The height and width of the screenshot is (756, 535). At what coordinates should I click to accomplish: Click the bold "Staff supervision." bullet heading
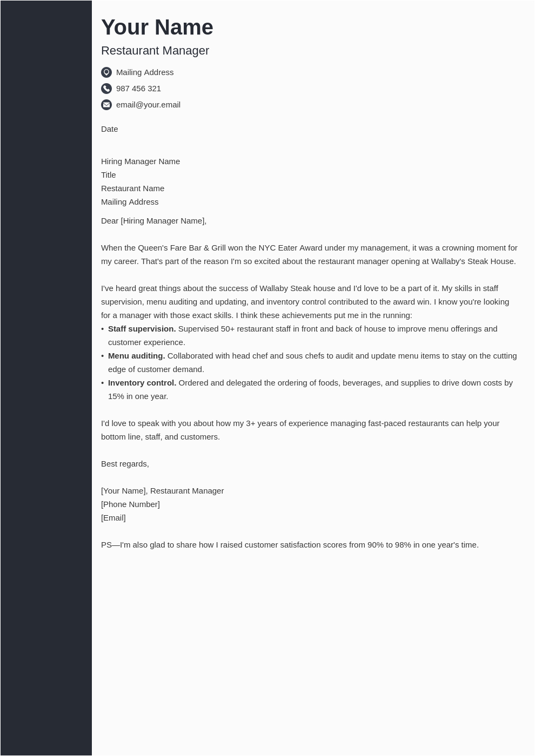click(142, 329)
